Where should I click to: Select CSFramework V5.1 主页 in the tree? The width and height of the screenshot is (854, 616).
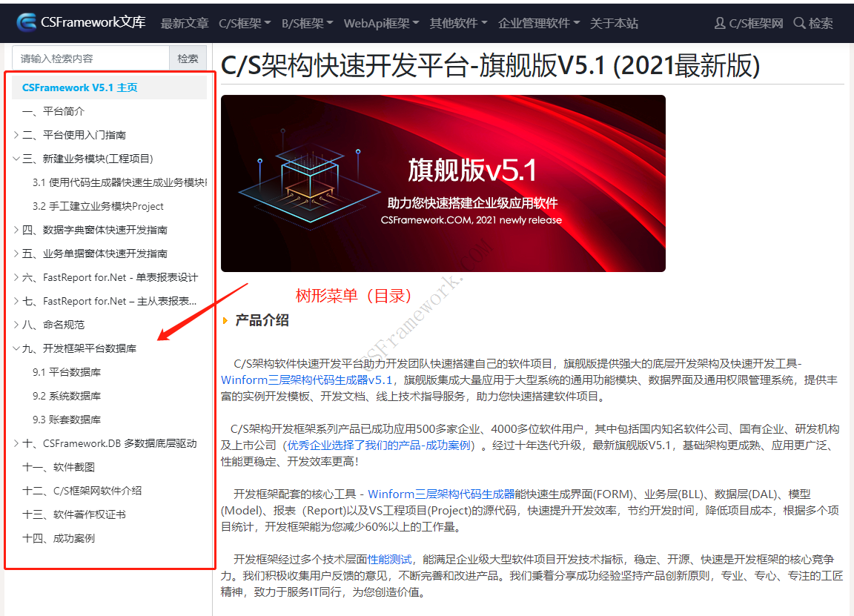click(79, 87)
